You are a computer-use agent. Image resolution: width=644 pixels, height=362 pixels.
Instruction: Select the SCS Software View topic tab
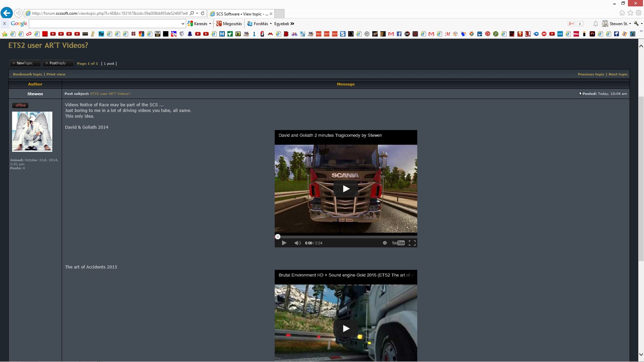[x=241, y=14]
